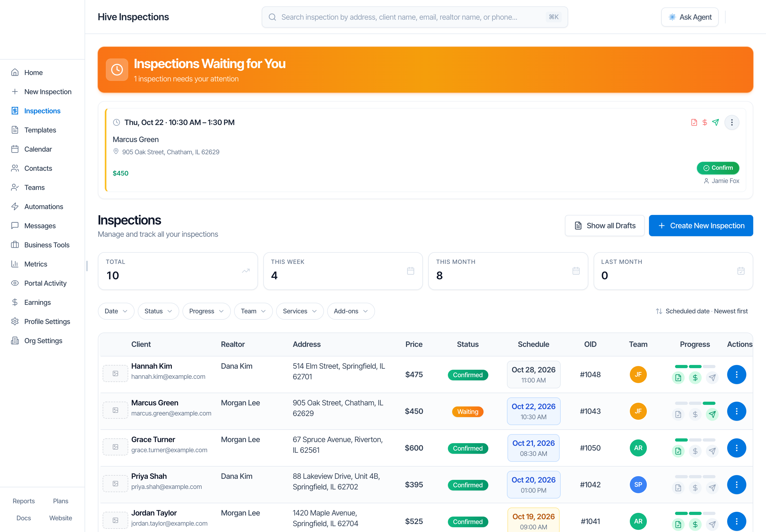Screen dimensions: 766x532
Task: Click the inspection search field
Action: click(415, 17)
